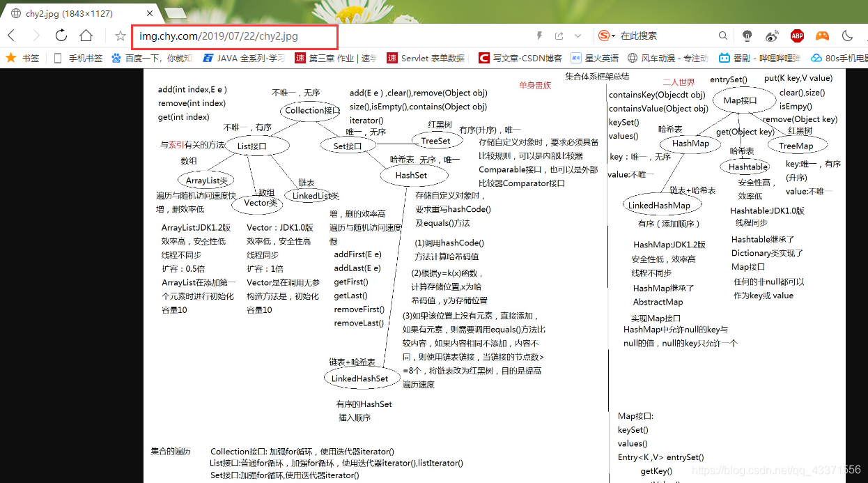The image size is (868, 483).
Task: Toggle night mode moon icon
Action: 847,36
